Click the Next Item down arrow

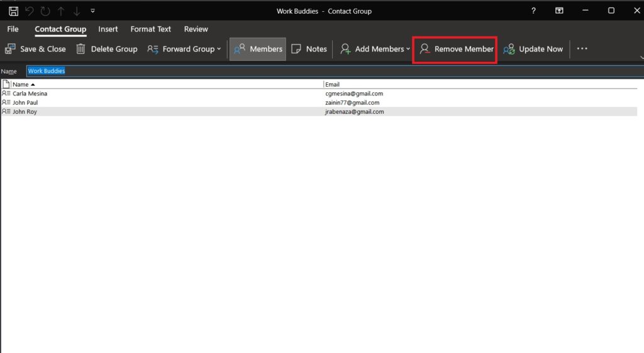pyautogui.click(x=76, y=11)
